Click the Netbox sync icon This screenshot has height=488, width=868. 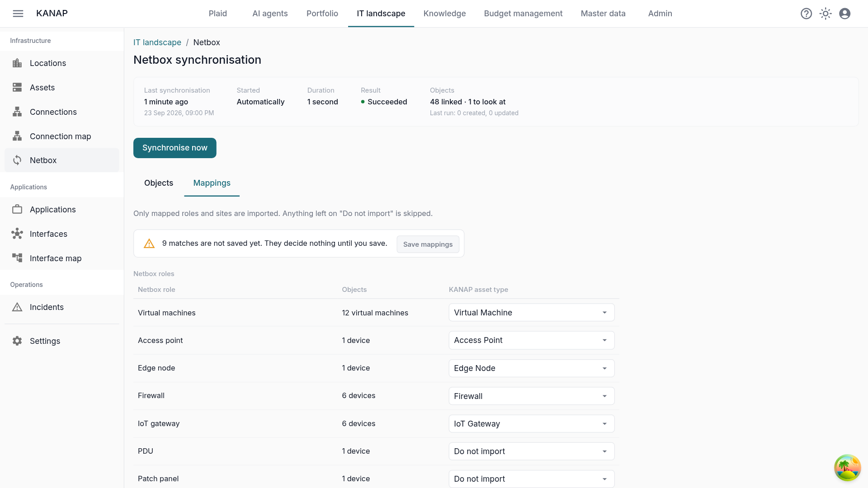(x=17, y=160)
